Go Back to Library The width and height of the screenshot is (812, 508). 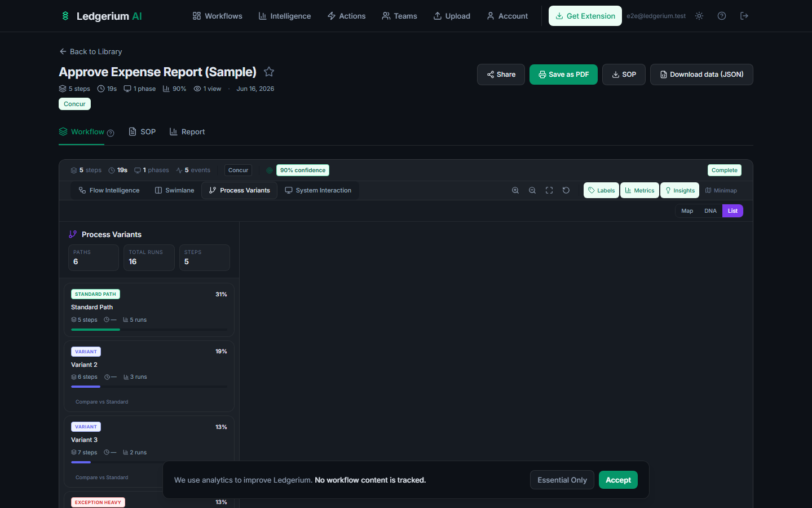pyautogui.click(x=91, y=51)
